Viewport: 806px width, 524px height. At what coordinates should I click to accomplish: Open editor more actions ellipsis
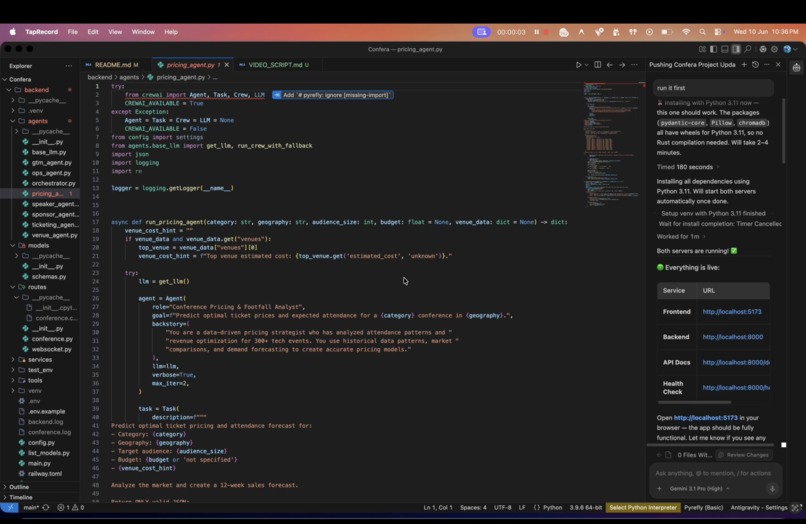pos(634,65)
